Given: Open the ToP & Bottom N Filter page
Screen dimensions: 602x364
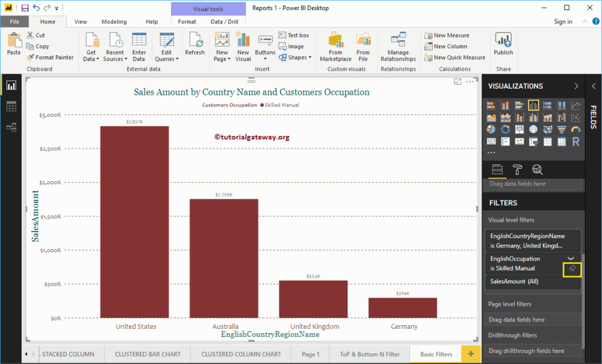Looking at the screenshot, I should (x=370, y=355).
